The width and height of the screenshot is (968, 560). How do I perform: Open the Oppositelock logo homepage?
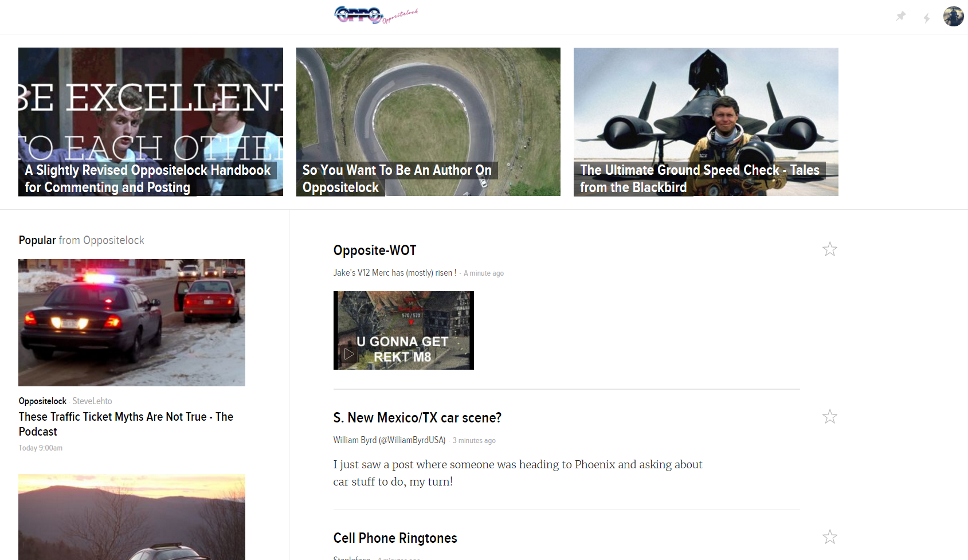376,14
